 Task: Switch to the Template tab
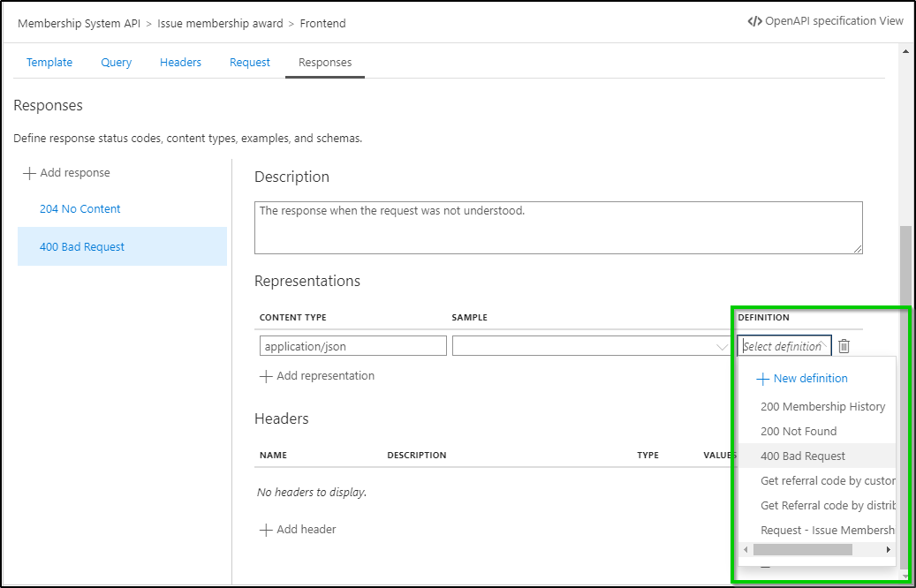pyautogui.click(x=49, y=62)
